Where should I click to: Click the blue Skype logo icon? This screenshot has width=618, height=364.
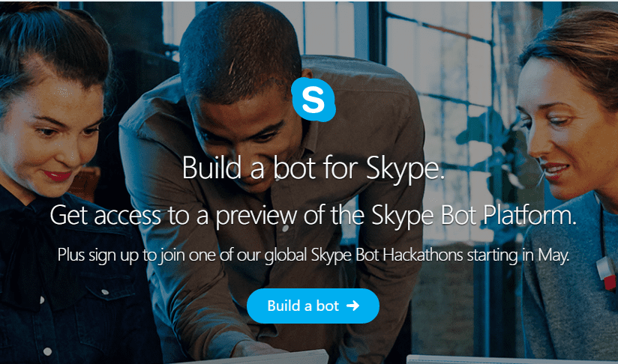(x=313, y=100)
